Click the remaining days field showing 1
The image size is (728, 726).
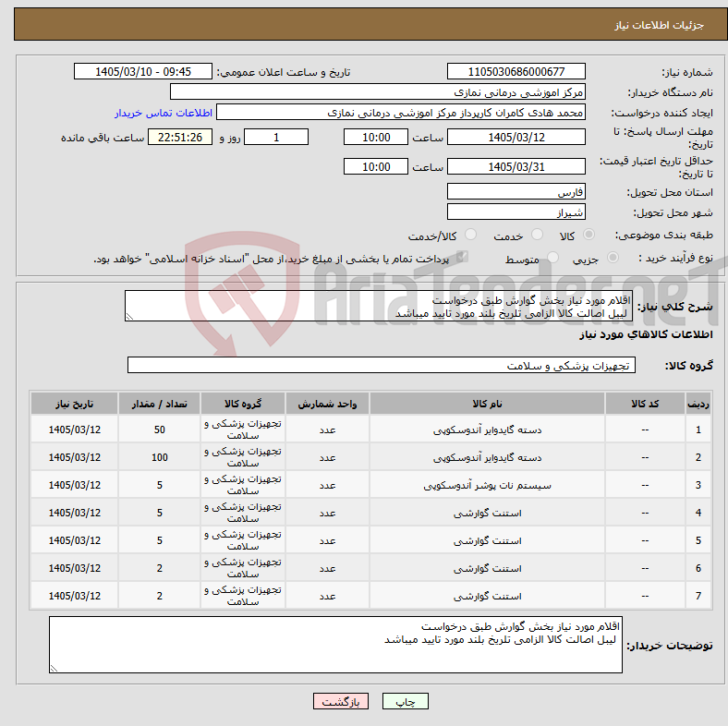[276, 137]
